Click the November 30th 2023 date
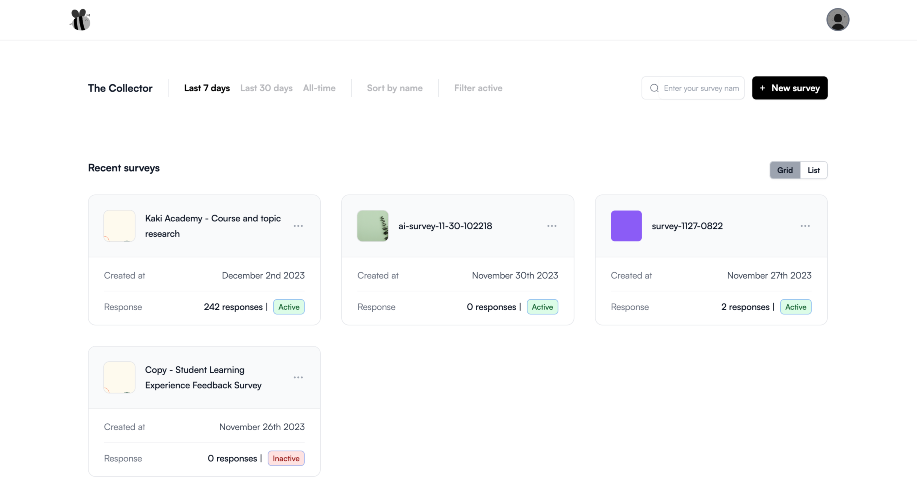 click(515, 275)
